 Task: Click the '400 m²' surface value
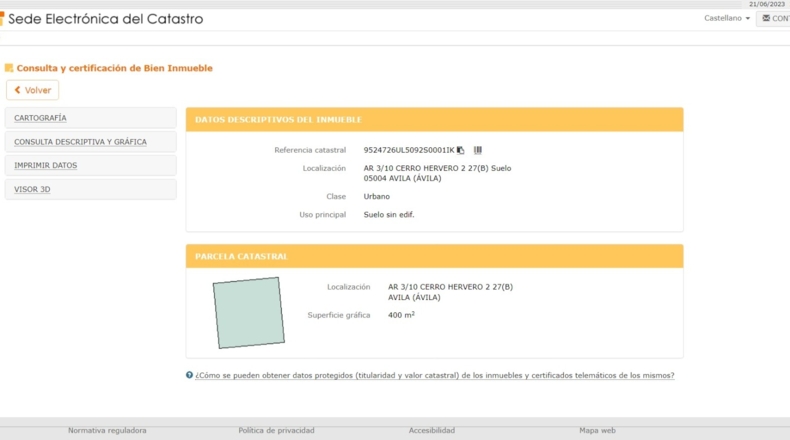(x=402, y=315)
